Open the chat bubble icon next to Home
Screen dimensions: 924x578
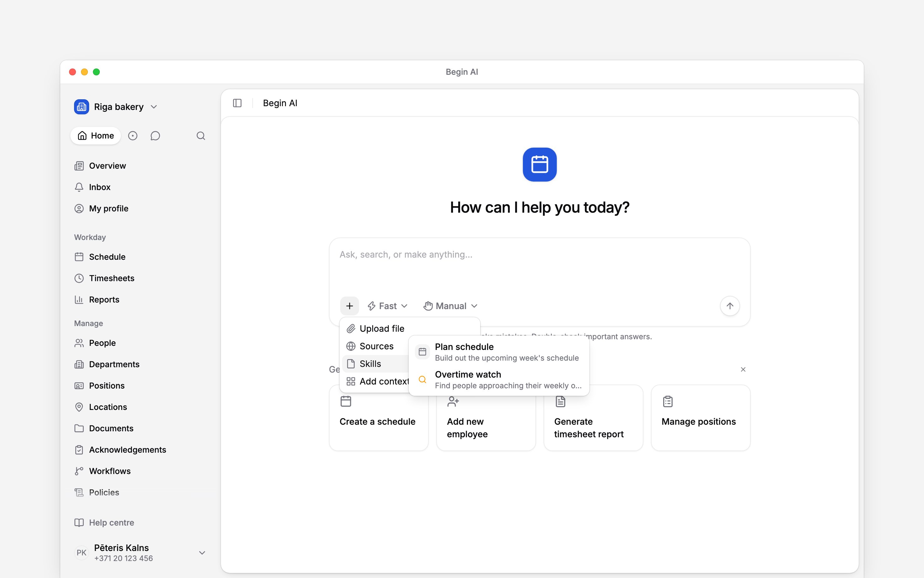(x=155, y=136)
